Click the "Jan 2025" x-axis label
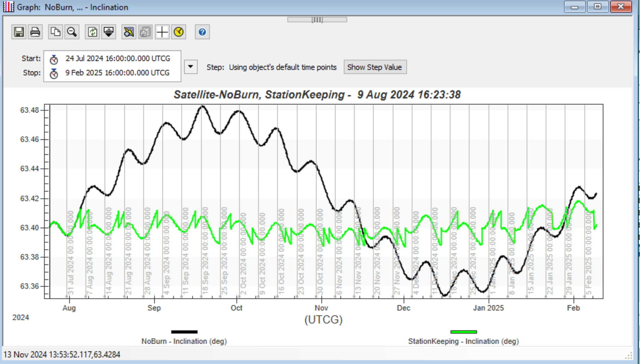The height and width of the screenshot is (364, 640). (489, 308)
